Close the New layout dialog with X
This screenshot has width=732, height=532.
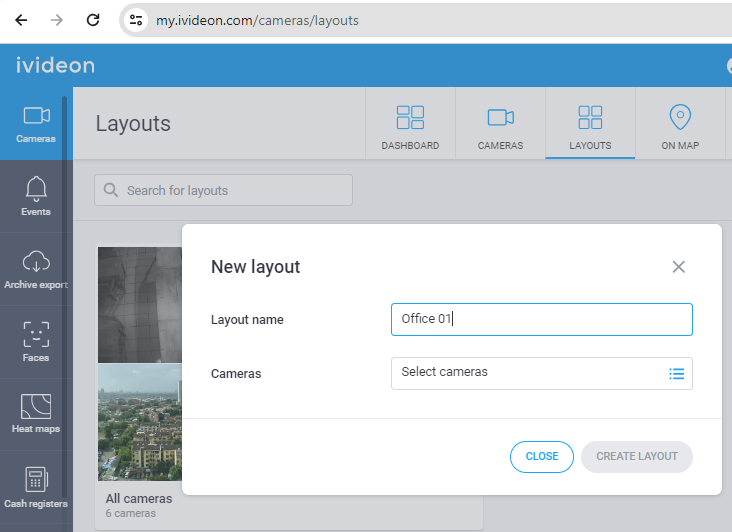[678, 266]
